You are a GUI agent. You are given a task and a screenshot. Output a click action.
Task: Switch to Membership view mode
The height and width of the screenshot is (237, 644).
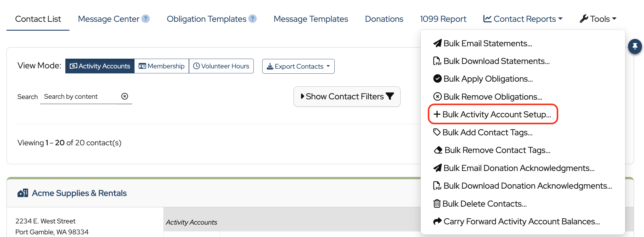point(162,66)
